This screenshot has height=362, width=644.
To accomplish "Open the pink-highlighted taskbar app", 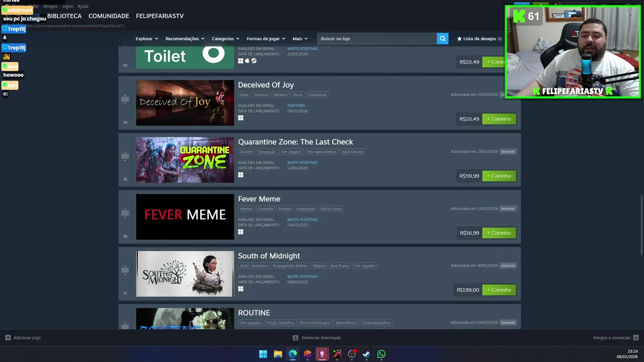I will click(322, 354).
